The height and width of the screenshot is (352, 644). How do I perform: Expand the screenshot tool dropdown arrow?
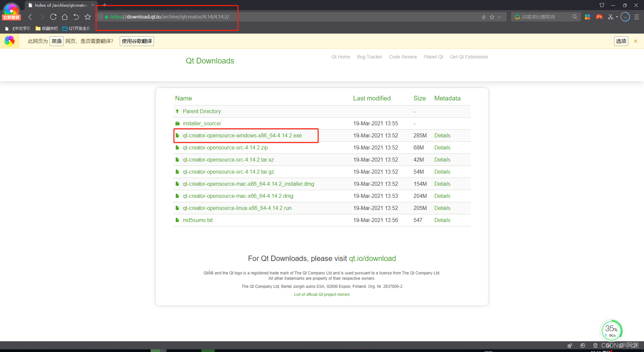(617, 17)
